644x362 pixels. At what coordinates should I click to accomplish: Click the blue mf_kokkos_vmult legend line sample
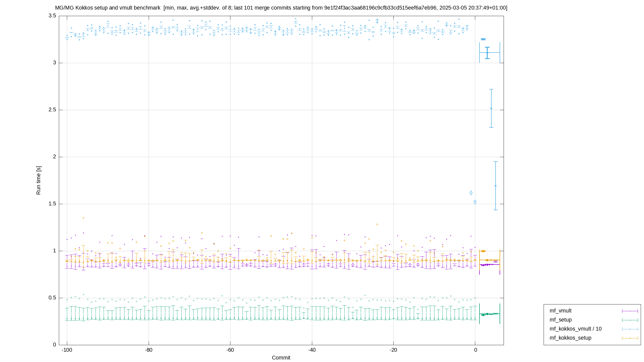click(x=630, y=329)
